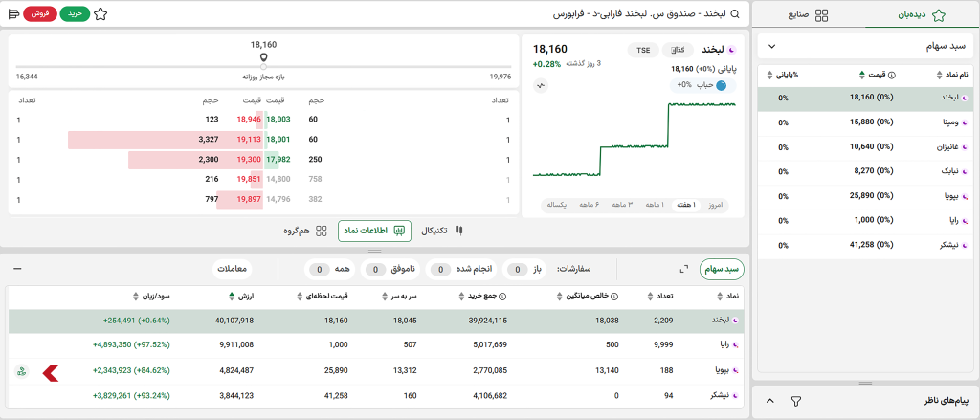Screen dimensions: 980x420
Task: Select the ۱ ماهه chart range
Action: point(655,205)
